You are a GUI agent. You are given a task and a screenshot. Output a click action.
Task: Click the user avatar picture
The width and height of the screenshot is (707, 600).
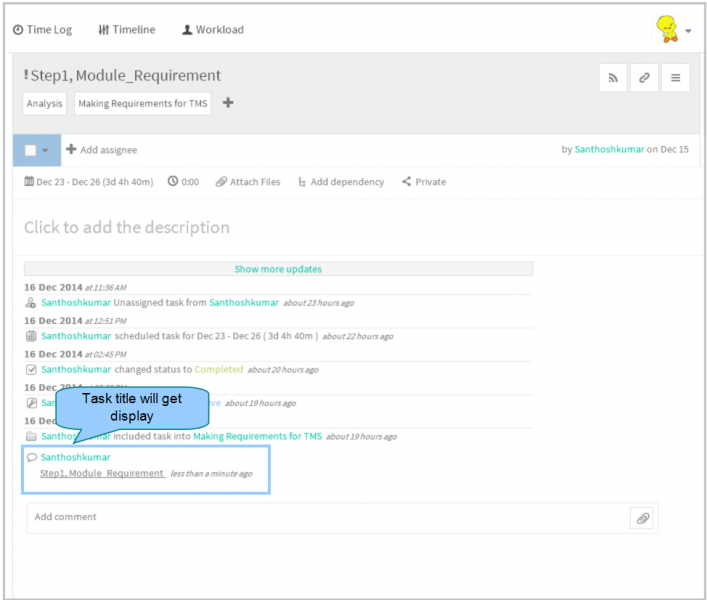[x=667, y=29]
